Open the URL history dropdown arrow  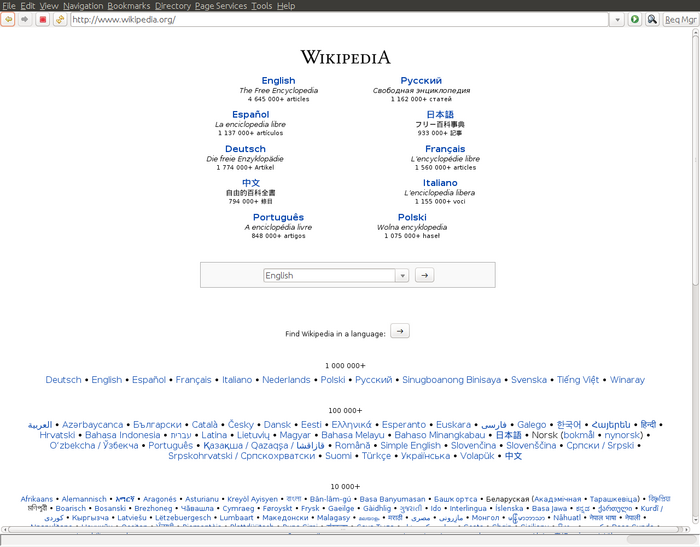point(621,19)
